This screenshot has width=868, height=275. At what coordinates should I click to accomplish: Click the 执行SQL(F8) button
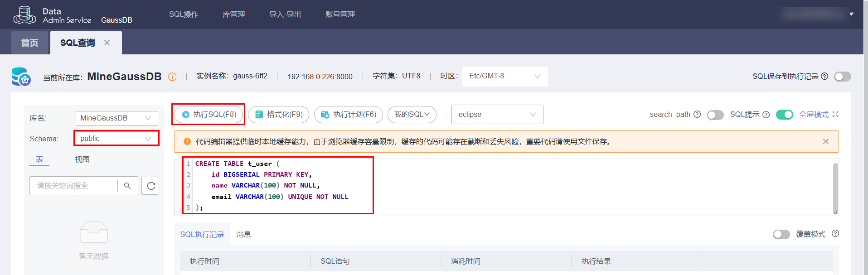point(209,115)
